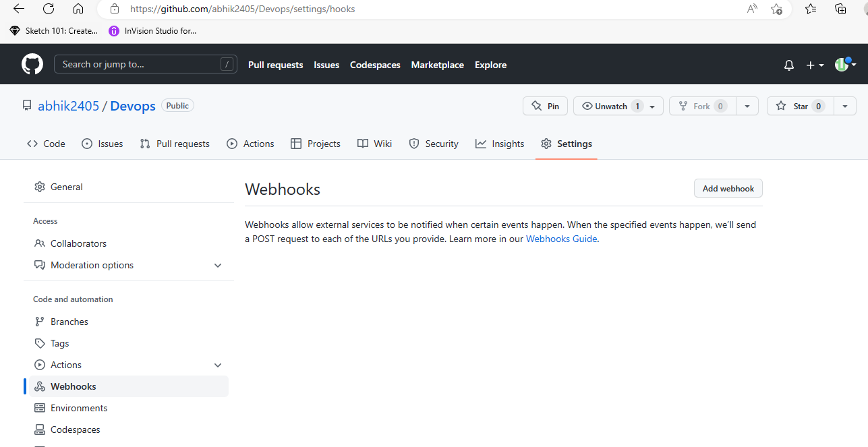868x447 pixels.
Task: Add this page to favorites
Action: [777, 9]
